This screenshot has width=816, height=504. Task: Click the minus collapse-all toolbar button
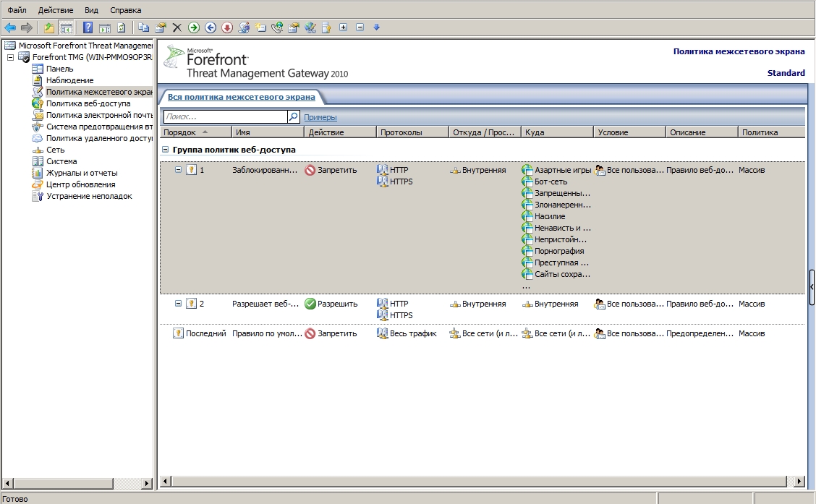(360, 27)
